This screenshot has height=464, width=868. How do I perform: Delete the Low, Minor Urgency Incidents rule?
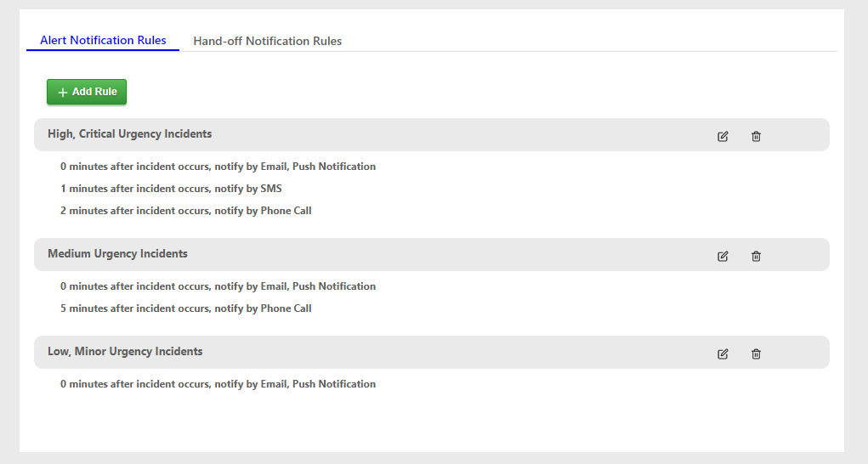(756, 354)
